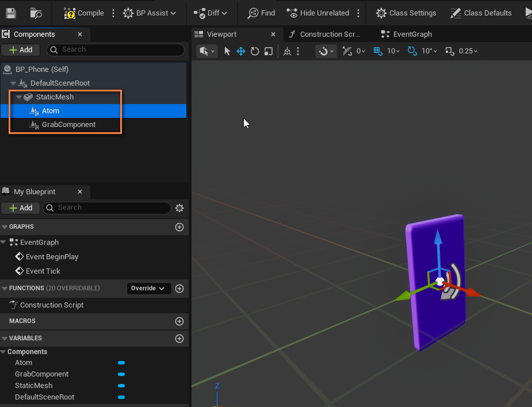Switch to the EventGraph tab
Image resolution: width=532 pixels, height=407 pixels.
tap(407, 34)
